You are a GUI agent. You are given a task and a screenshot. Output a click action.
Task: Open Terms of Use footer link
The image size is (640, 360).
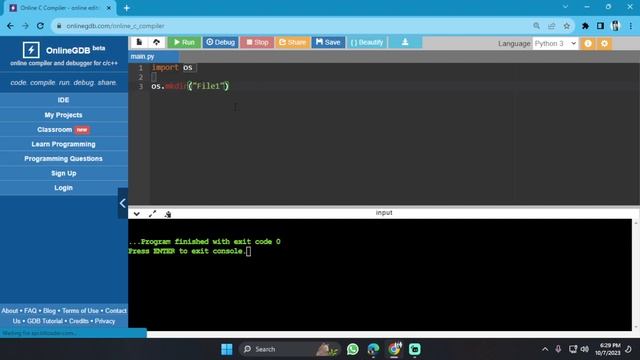(x=80, y=311)
